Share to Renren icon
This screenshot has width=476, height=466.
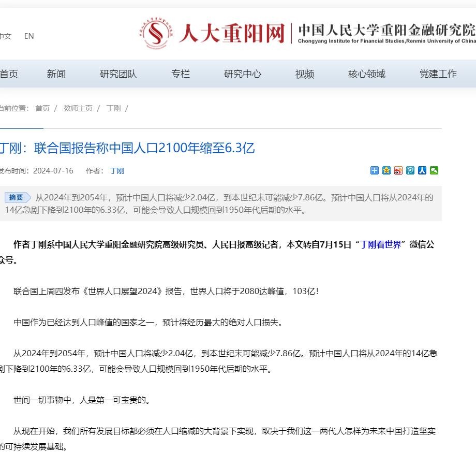422,170
